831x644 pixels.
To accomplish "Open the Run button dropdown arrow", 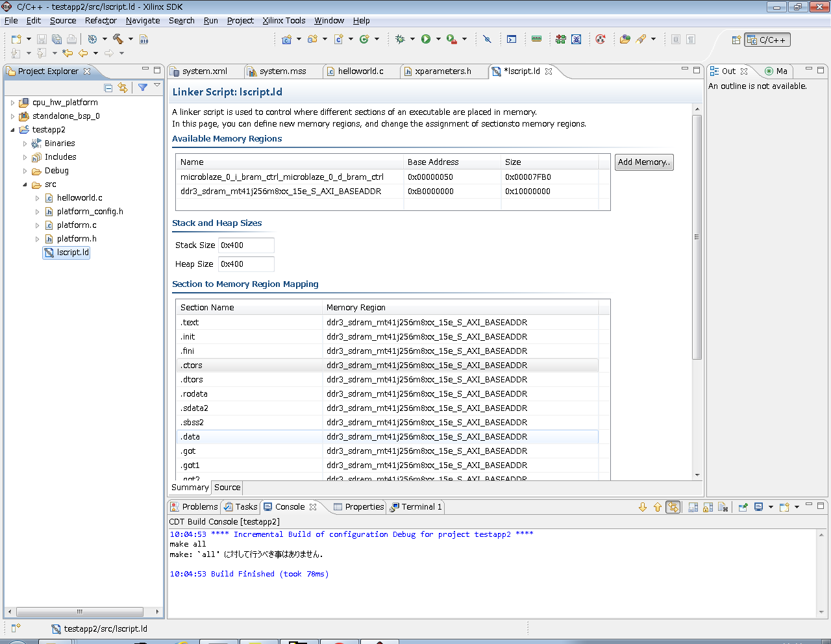I will coord(438,39).
